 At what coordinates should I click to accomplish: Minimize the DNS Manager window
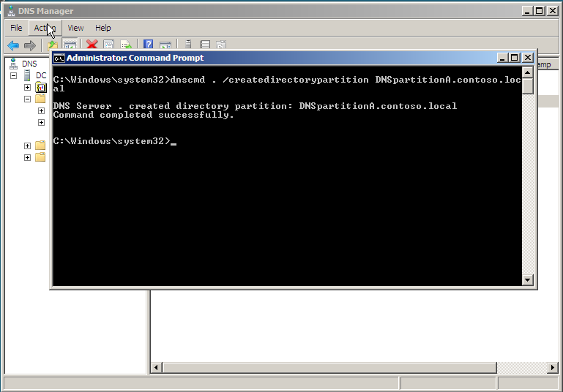click(x=527, y=11)
